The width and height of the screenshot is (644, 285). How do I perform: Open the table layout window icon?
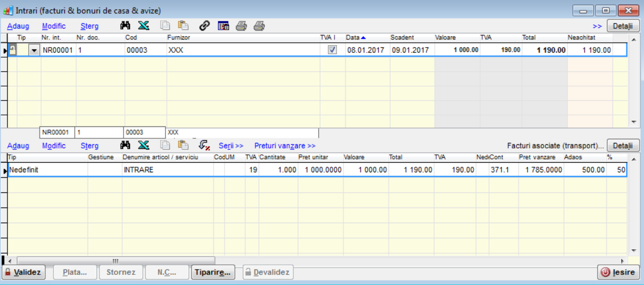[x=223, y=26]
